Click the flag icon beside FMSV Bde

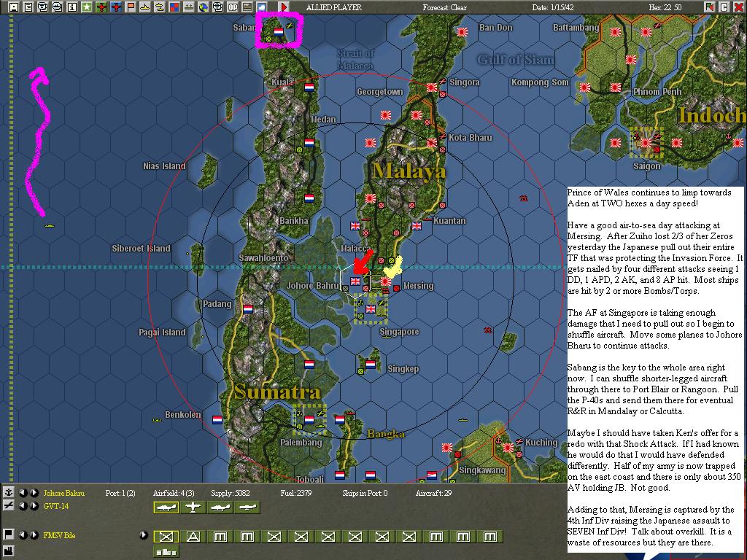pos(9,534)
